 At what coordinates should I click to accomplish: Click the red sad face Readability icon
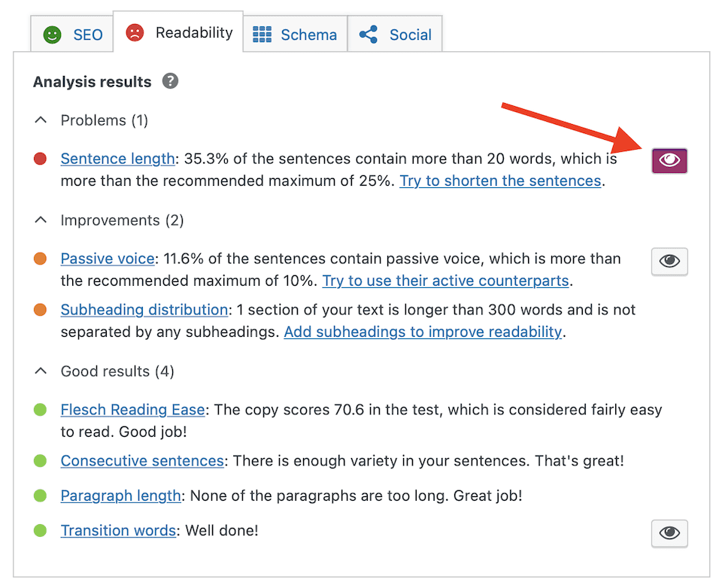coord(136,32)
